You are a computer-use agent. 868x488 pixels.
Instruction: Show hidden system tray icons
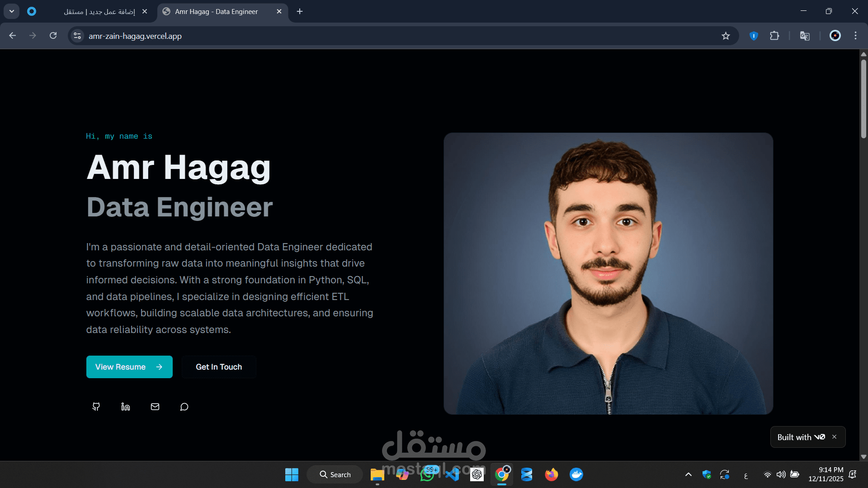pyautogui.click(x=689, y=474)
